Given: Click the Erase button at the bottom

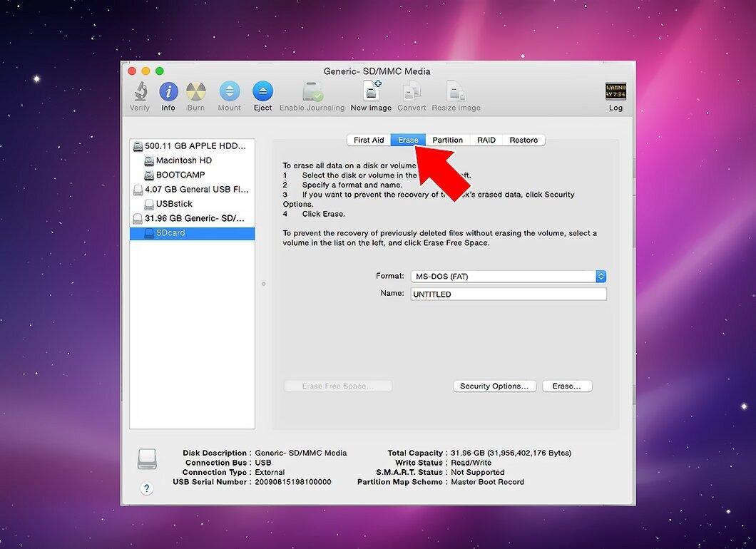Looking at the screenshot, I should click(x=567, y=386).
